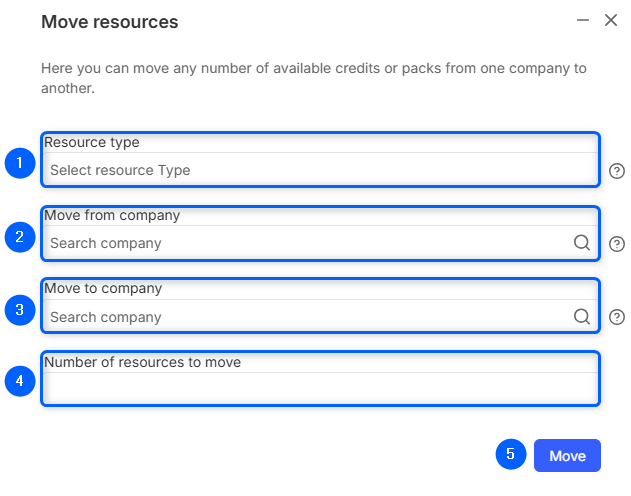Click the Number of resources to move label
This screenshot has height=496, width=631.
[x=143, y=362]
